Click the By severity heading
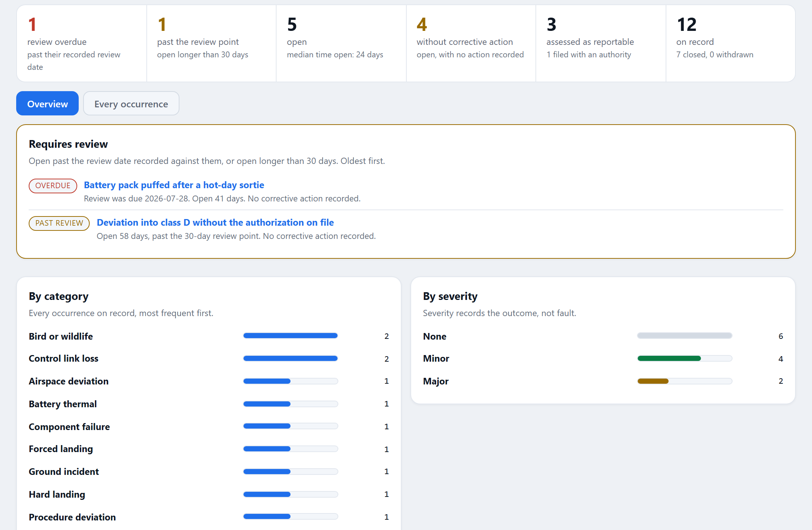 pos(450,296)
